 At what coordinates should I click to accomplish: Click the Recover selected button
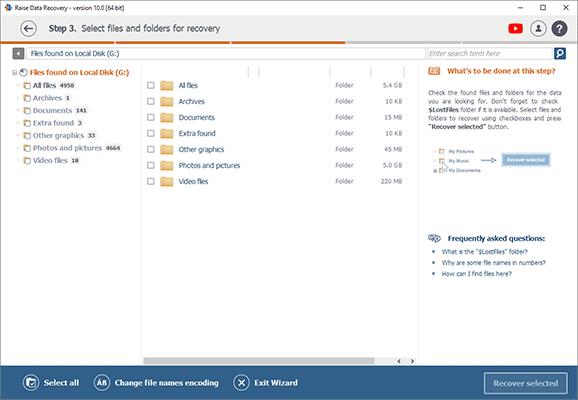coord(526,383)
